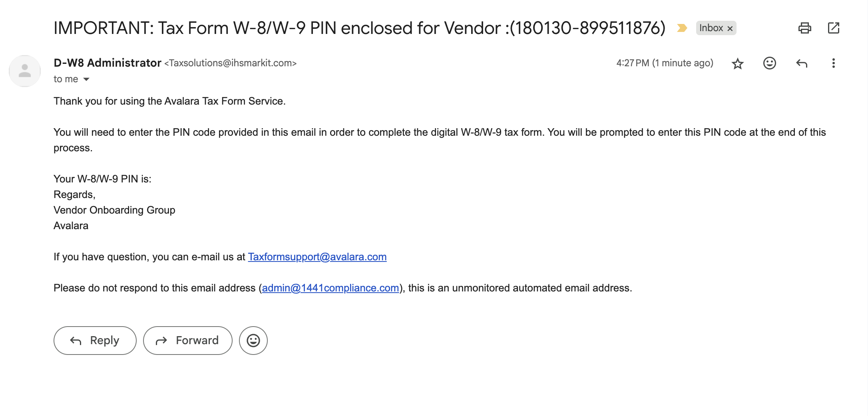The width and height of the screenshot is (868, 416).
Task: Open the More options three-dot menu
Action: click(x=833, y=63)
